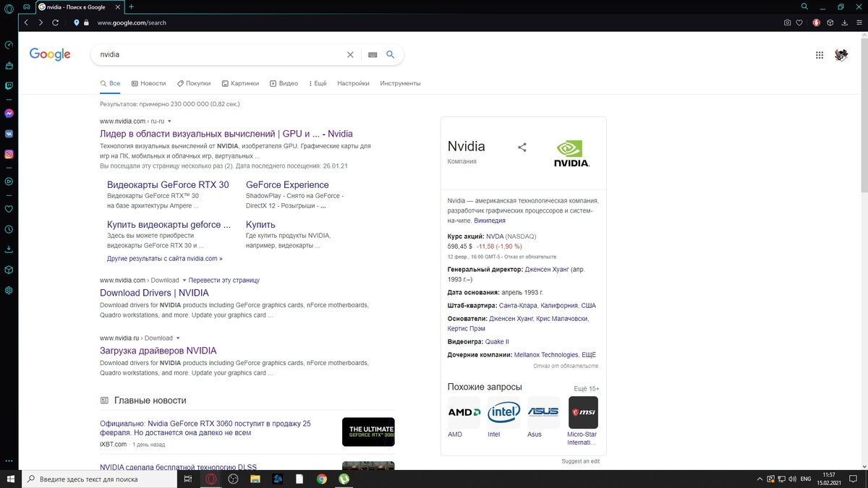Image resolution: width=868 pixels, height=488 pixels.
Task: Open Википедия link in knowledge panel
Action: [x=490, y=221]
